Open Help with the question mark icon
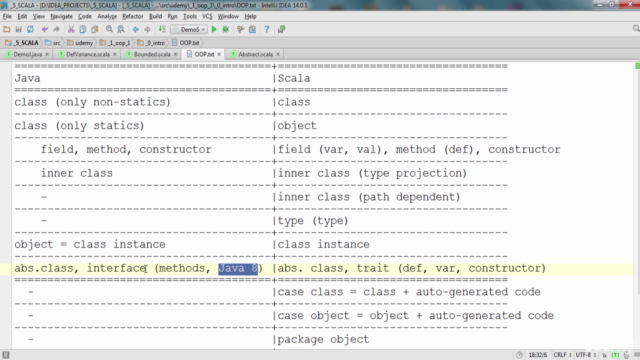This screenshot has height=360, width=640. 267,29
